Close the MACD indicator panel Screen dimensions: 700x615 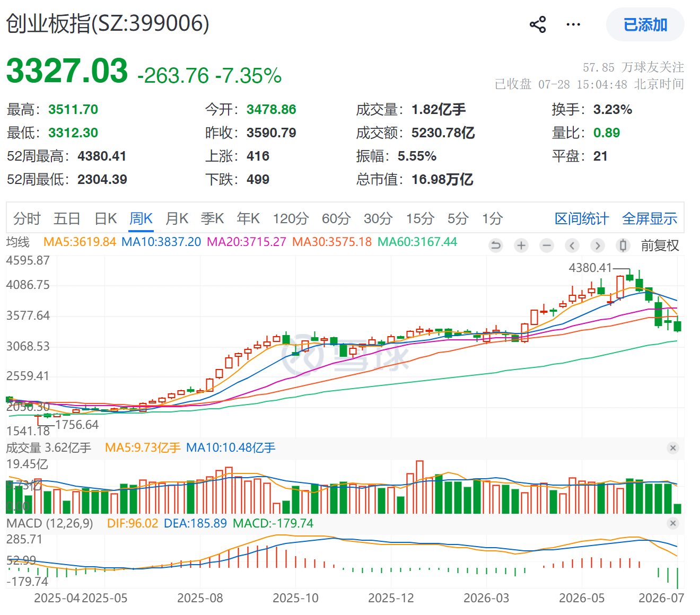673,523
